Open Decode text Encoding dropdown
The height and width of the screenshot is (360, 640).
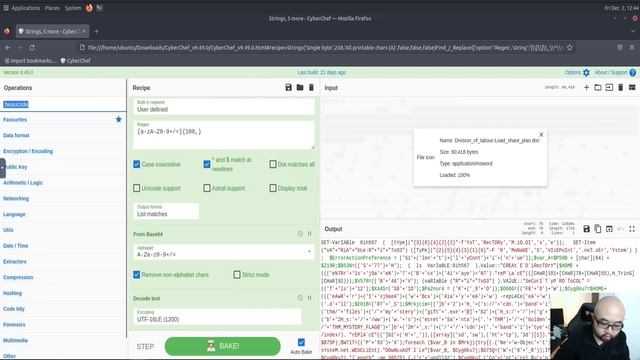click(217, 316)
